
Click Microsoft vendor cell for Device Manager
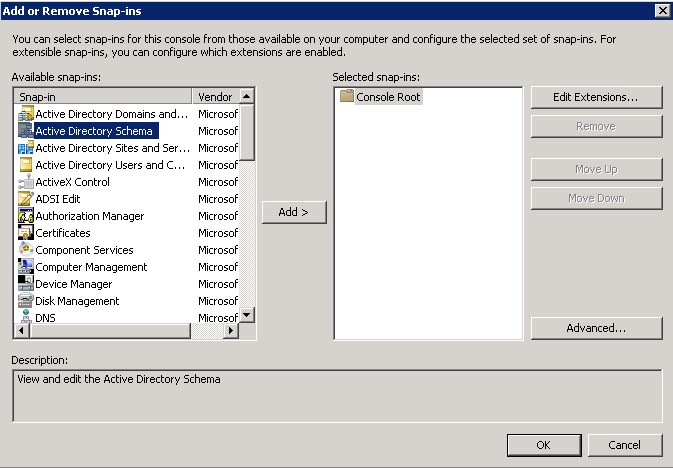[x=218, y=284]
